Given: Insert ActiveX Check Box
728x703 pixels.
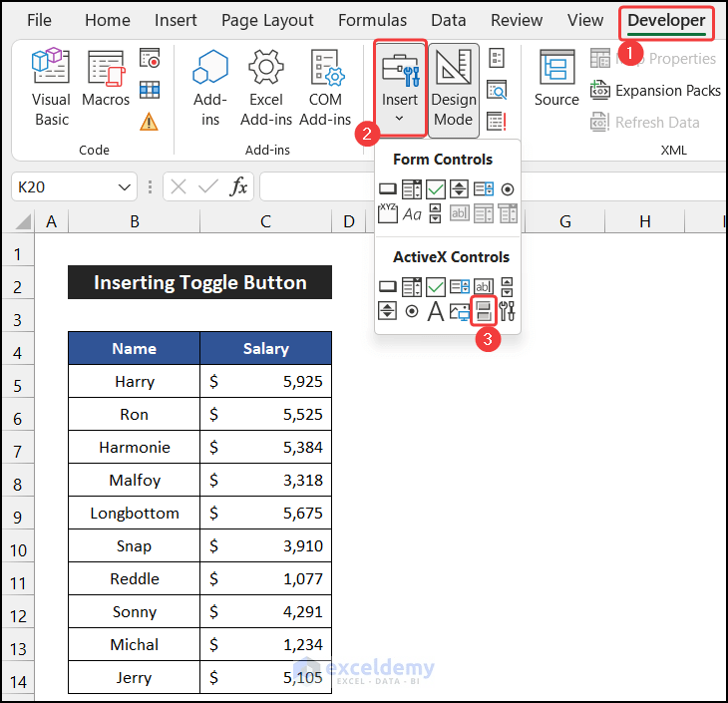Looking at the screenshot, I should (x=436, y=287).
